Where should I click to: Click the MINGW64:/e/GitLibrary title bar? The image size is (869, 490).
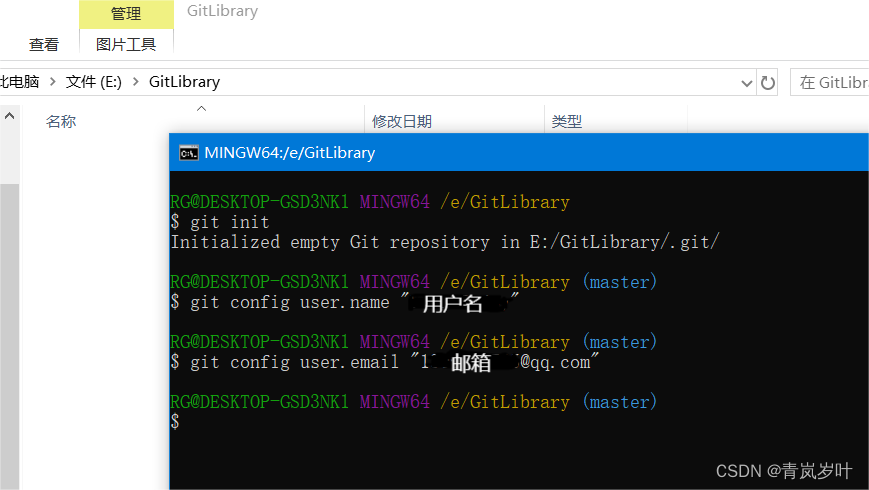point(519,152)
